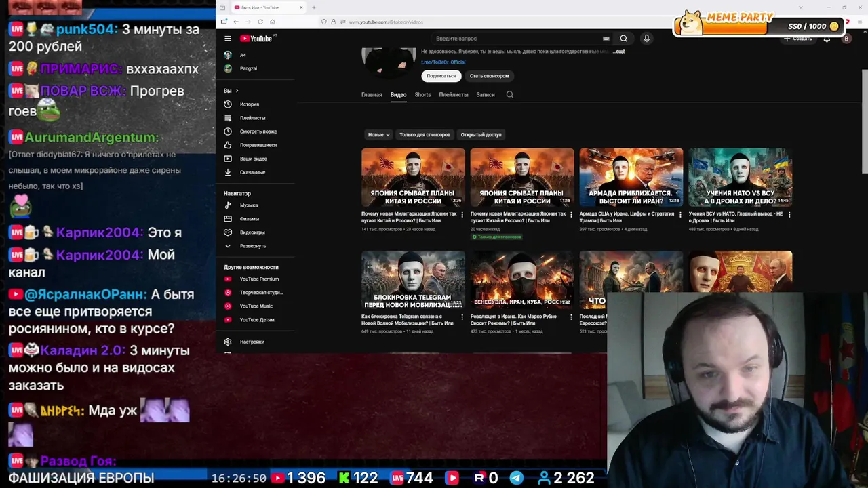This screenshot has height=488, width=868.
Task: Open options menu for Революция в Иране video
Action: pyautogui.click(x=571, y=317)
